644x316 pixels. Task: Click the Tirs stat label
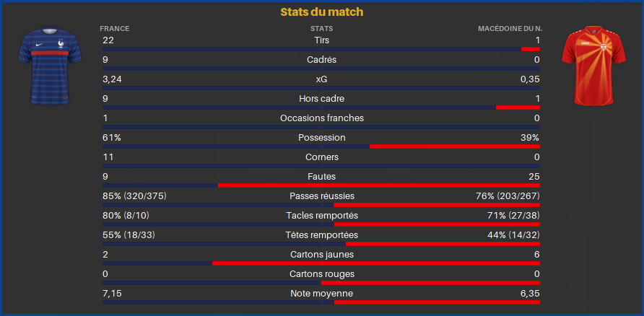[321, 40]
